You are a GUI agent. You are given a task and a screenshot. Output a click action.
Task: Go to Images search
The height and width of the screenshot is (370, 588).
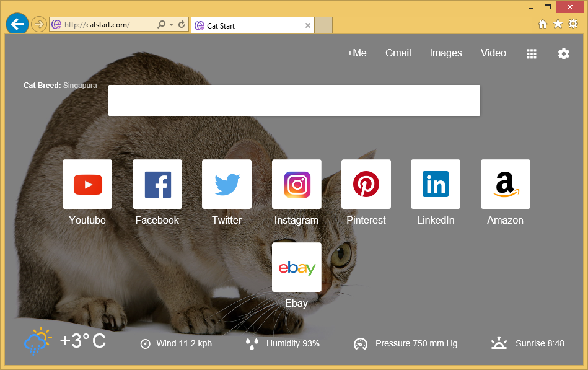pyautogui.click(x=446, y=53)
